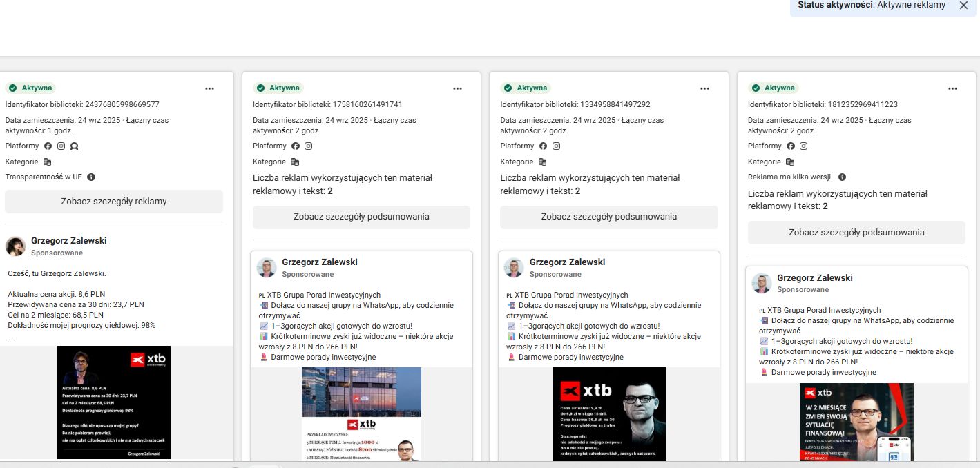Click Kategorie icon on ad 1758160261491741
The width and height of the screenshot is (980, 468).
click(x=295, y=162)
